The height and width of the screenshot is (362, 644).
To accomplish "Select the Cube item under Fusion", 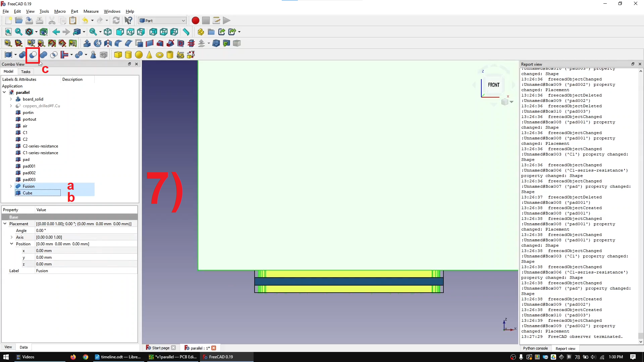I will click(x=28, y=193).
